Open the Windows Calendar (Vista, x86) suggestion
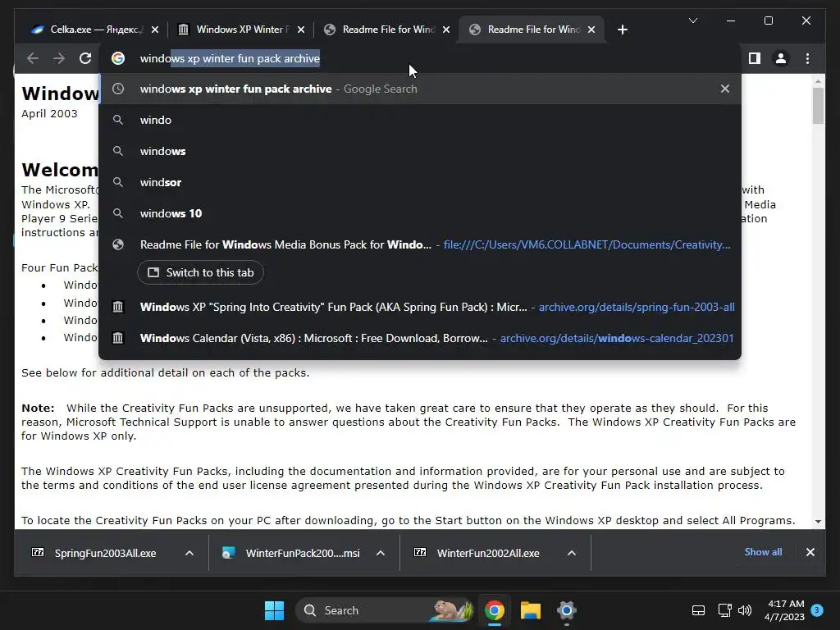 420,338
